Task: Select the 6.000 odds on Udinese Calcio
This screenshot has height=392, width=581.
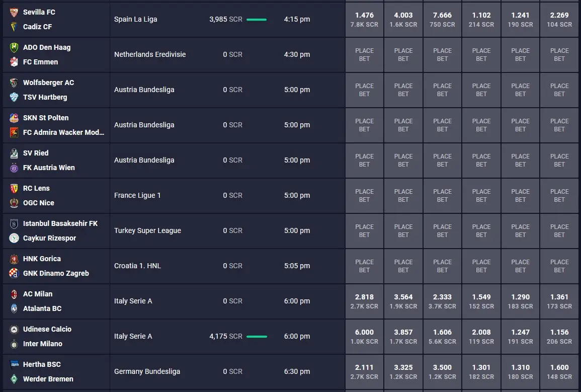Action: (x=364, y=337)
